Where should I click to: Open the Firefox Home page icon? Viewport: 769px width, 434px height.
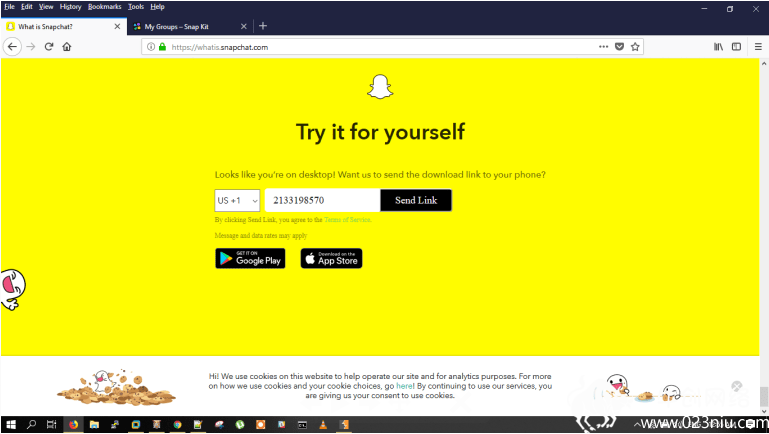67,47
